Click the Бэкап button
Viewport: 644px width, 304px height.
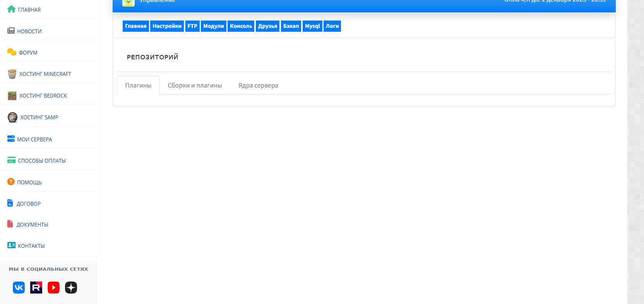tap(291, 26)
